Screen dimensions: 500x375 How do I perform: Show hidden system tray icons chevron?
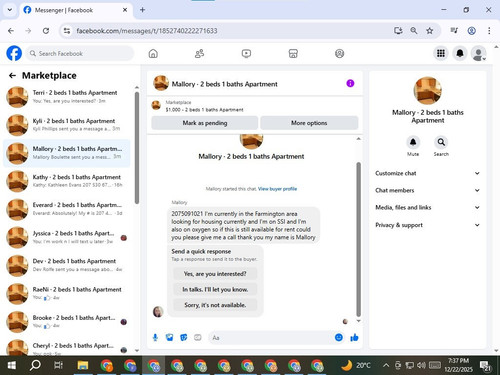click(x=386, y=365)
